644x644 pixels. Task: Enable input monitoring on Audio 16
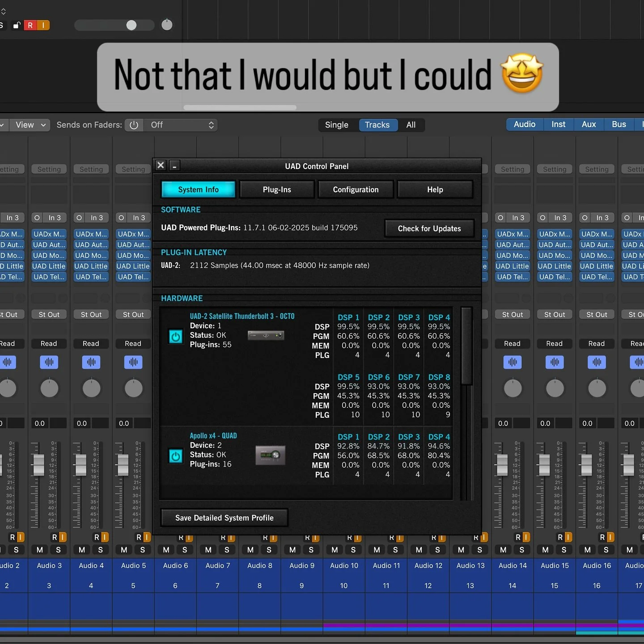pyautogui.click(x=610, y=537)
